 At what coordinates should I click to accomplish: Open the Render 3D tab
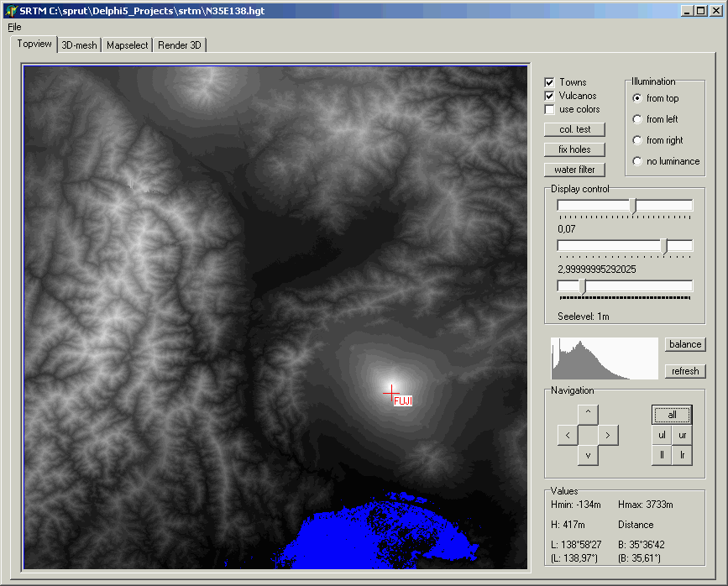coord(181,45)
